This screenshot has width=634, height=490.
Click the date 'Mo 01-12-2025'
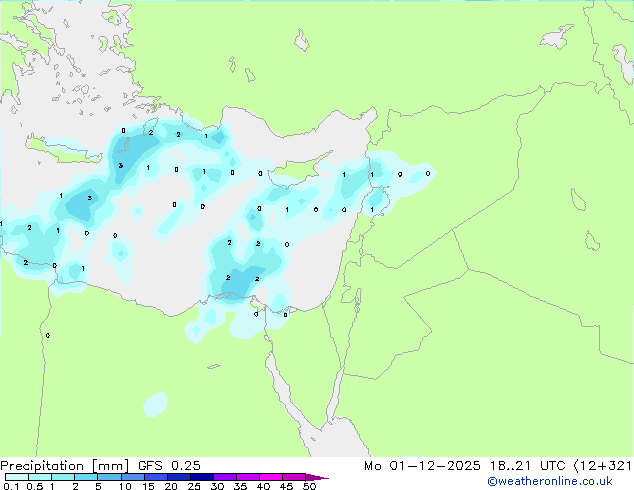coord(422,466)
